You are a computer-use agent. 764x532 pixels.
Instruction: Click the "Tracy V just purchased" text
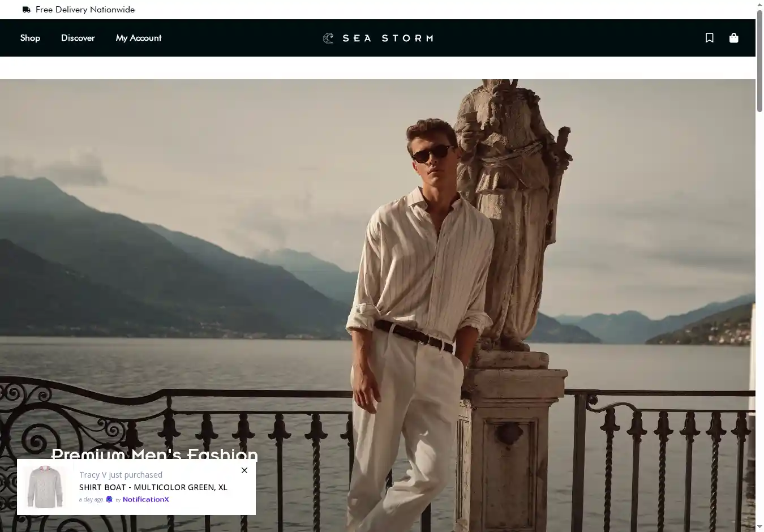tap(121, 475)
